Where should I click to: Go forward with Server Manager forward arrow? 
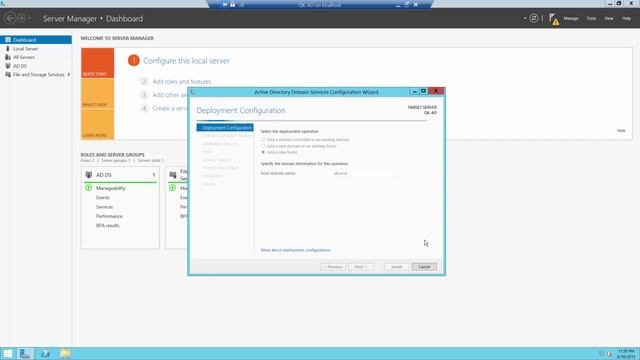21,18
